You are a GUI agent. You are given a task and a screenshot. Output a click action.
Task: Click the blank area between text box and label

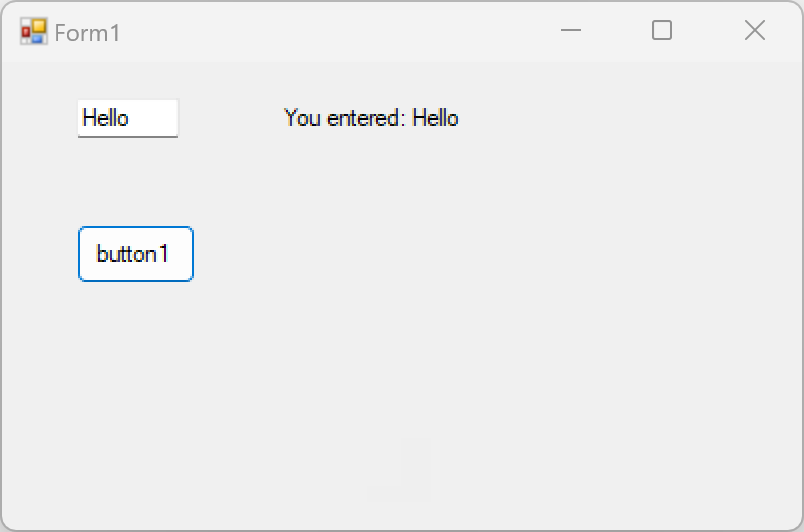click(x=231, y=118)
